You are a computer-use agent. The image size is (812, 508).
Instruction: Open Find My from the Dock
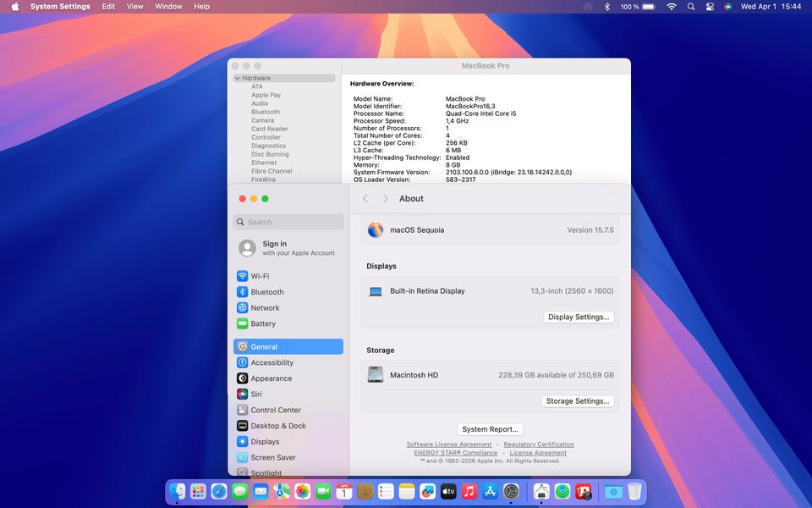click(x=562, y=491)
